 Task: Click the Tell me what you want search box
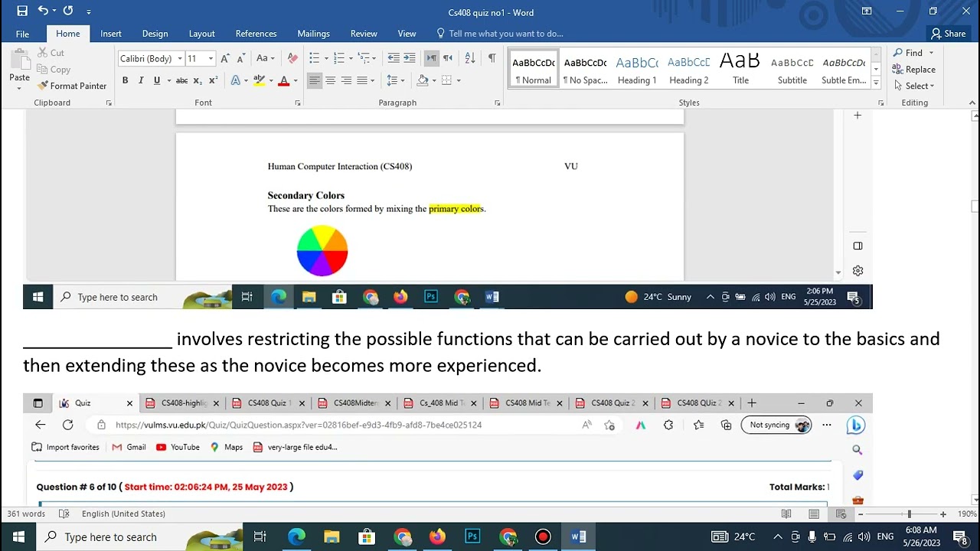[505, 34]
